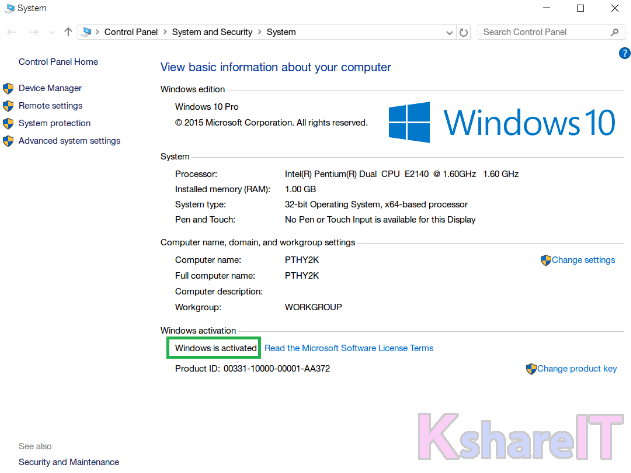Open Help with the question mark icon
631x473 pixels.
tap(625, 53)
